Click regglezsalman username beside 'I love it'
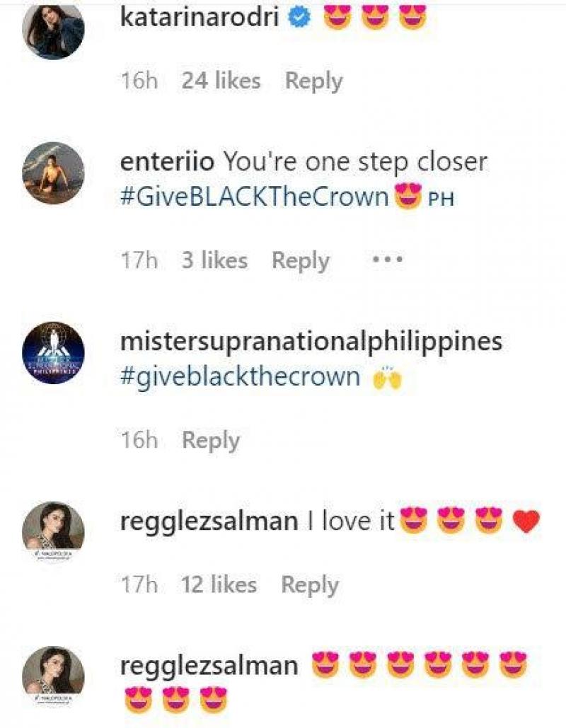Viewport: 566px width, 728px height. pyautogui.click(x=209, y=522)
